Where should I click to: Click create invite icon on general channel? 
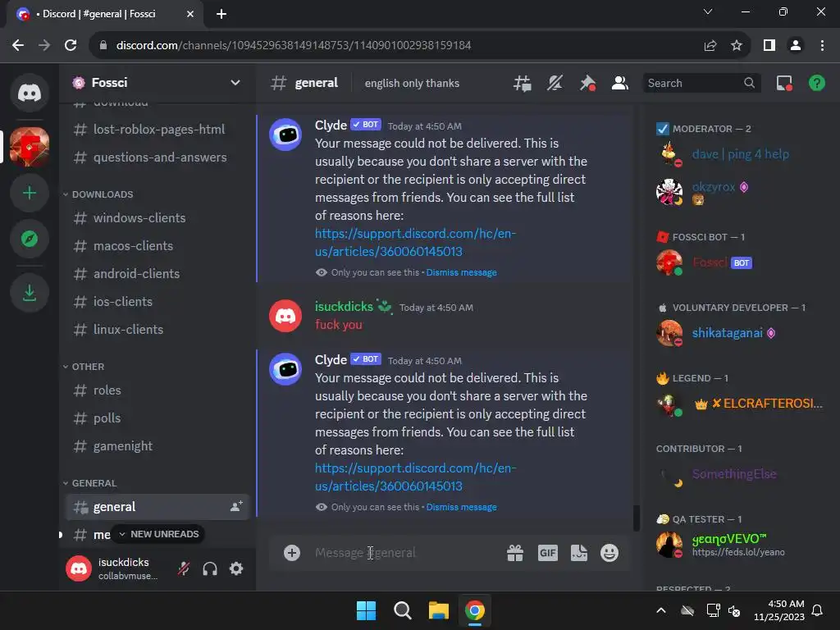tap(236, 506)
